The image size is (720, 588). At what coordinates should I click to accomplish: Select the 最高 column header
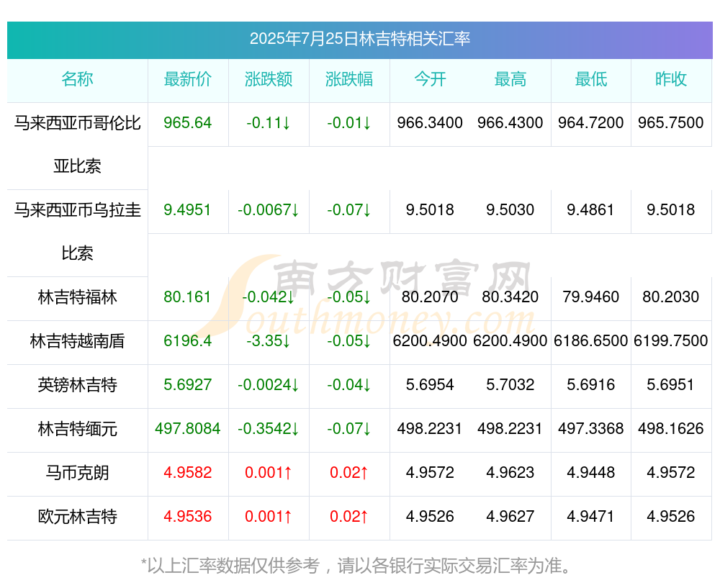[510, 79]
